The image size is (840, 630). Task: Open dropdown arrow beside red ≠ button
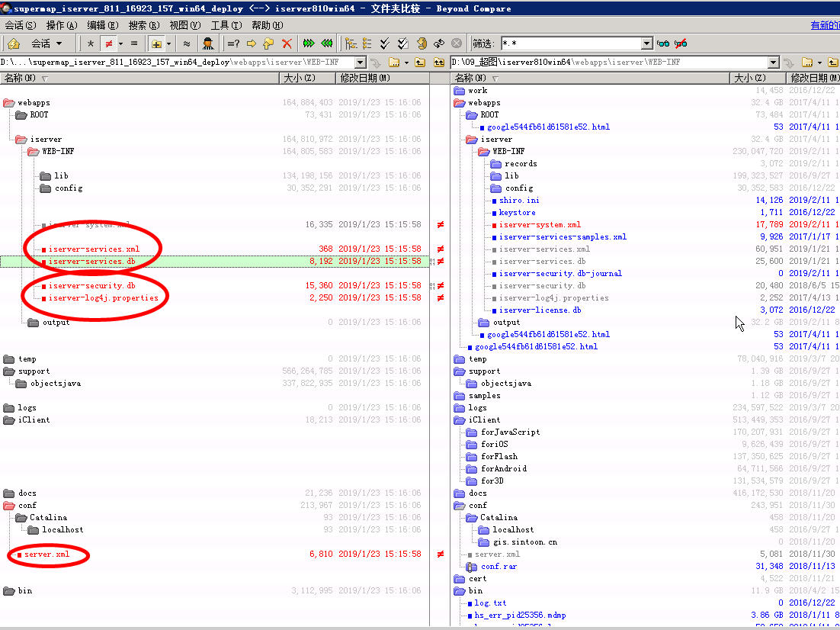tap(120, 43)
